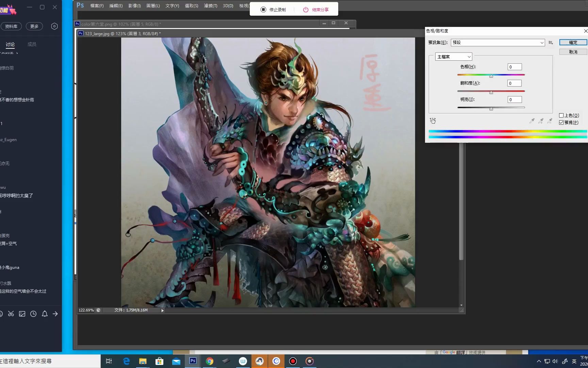
Task: Open the 預設集 preset dropdown
Action: (x=498, y=43)
